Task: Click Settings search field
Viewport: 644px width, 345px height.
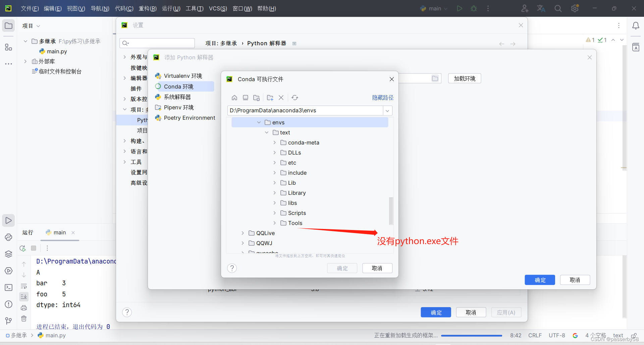Action: tap(157, 43)
